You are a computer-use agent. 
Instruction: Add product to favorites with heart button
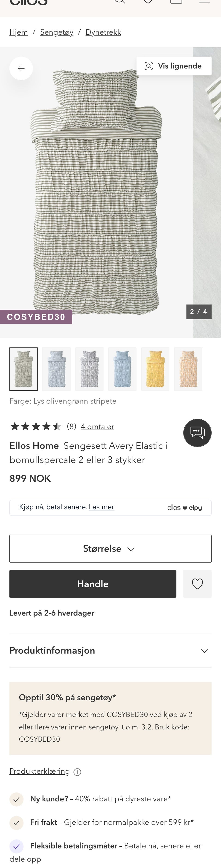[x=197, y=584]
